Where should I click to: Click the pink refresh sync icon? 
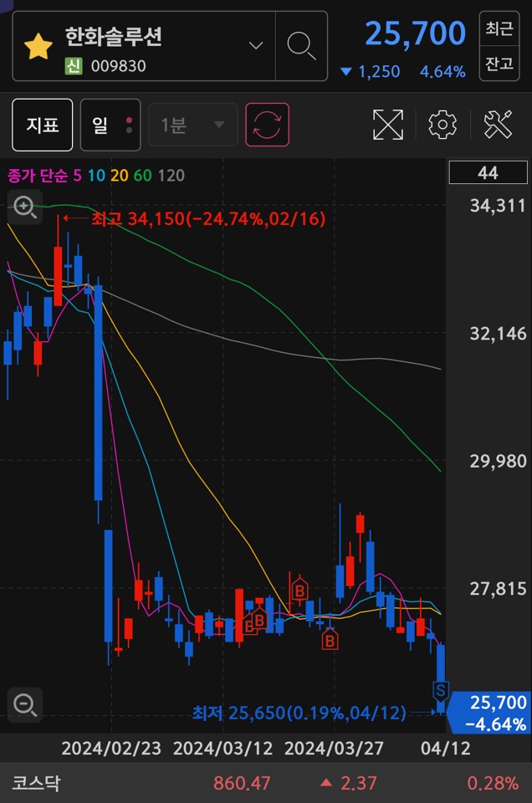tap(268, 125)
